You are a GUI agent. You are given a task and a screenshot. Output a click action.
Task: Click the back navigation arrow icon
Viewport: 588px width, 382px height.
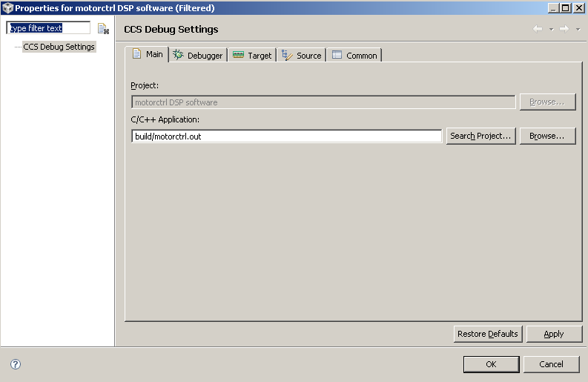538,29
